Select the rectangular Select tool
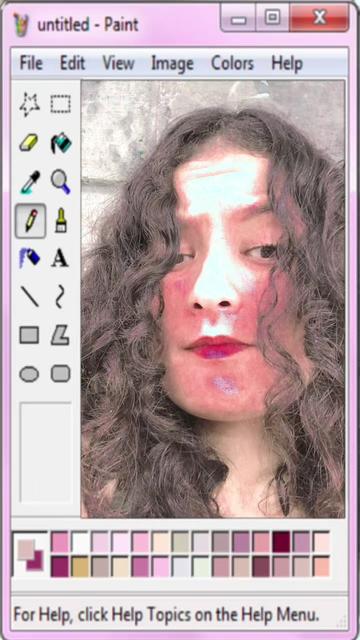Image resolution: width=360 pixels, height=640 pixels. (60, 104)
